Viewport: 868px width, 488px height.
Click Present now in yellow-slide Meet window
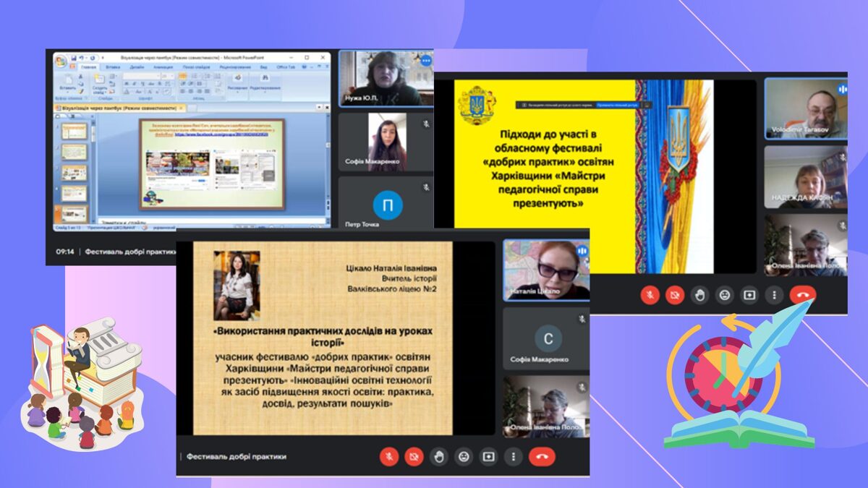(x=749, y=295)
